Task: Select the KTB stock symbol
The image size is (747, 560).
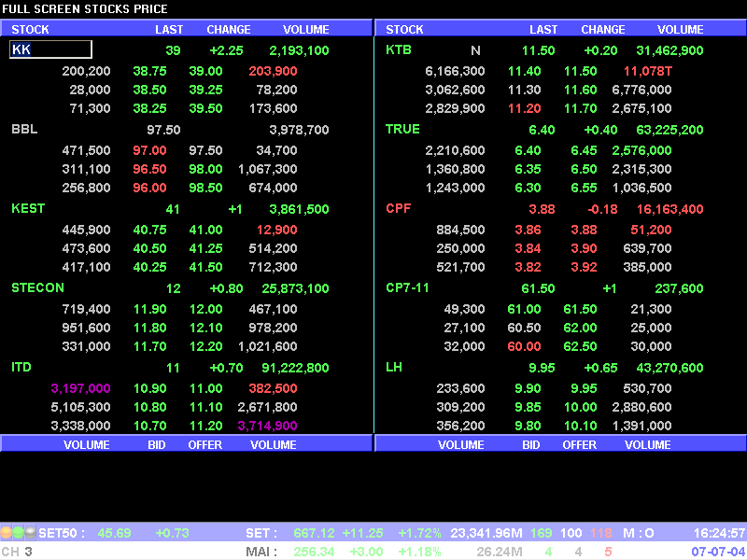Action: pyautogui.click(x=399, y=49)
